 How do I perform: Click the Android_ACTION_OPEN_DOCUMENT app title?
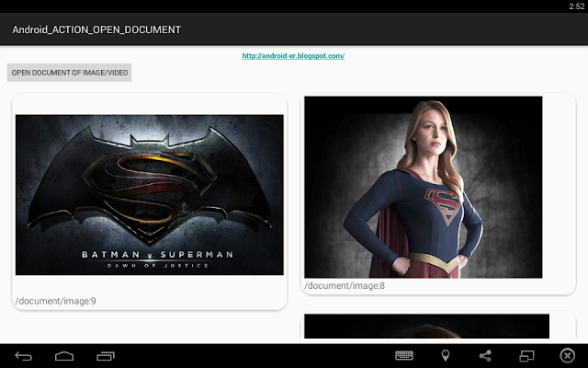click(x=96, y=29)
